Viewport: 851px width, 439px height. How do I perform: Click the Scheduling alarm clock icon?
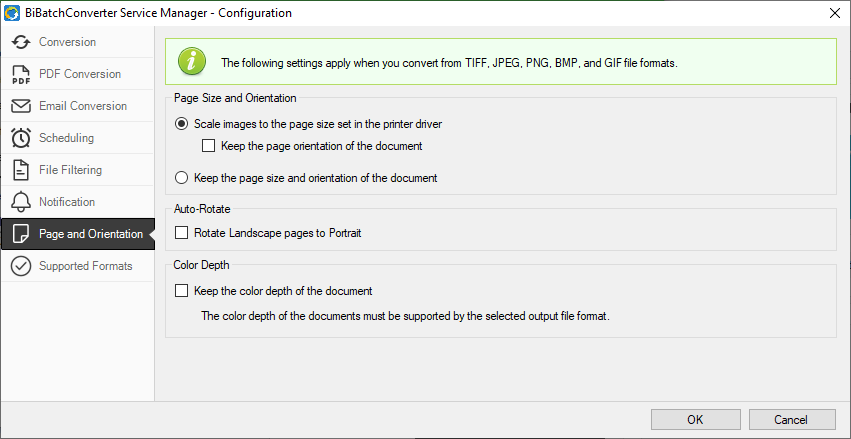[x=21, y=138]
